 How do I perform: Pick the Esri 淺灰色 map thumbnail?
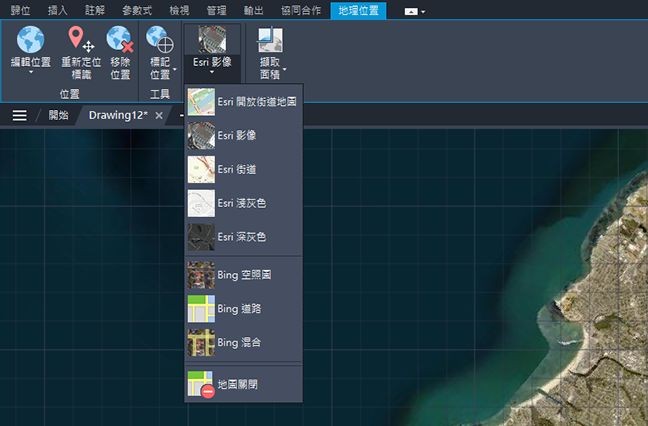click(201, 203)
